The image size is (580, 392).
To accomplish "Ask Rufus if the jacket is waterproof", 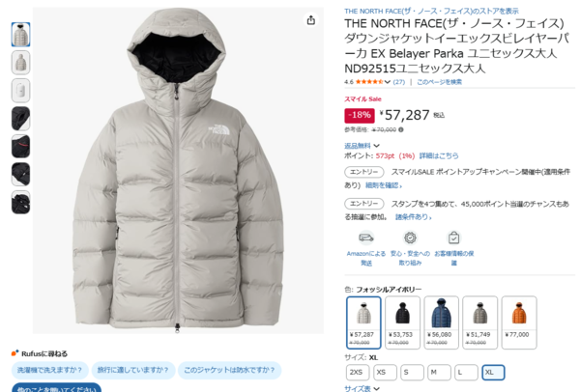I will coord(229,370).
